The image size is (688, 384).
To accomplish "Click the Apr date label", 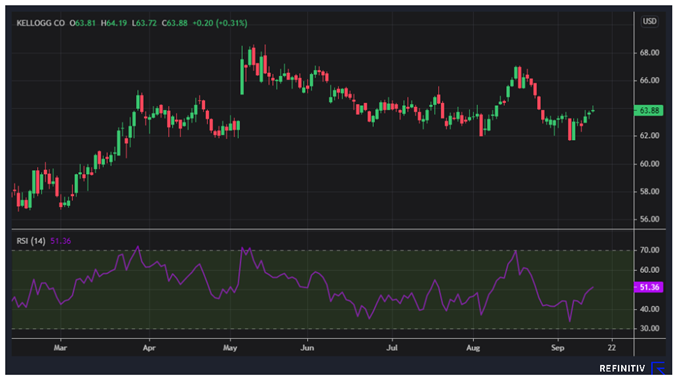I will point(149,348).
